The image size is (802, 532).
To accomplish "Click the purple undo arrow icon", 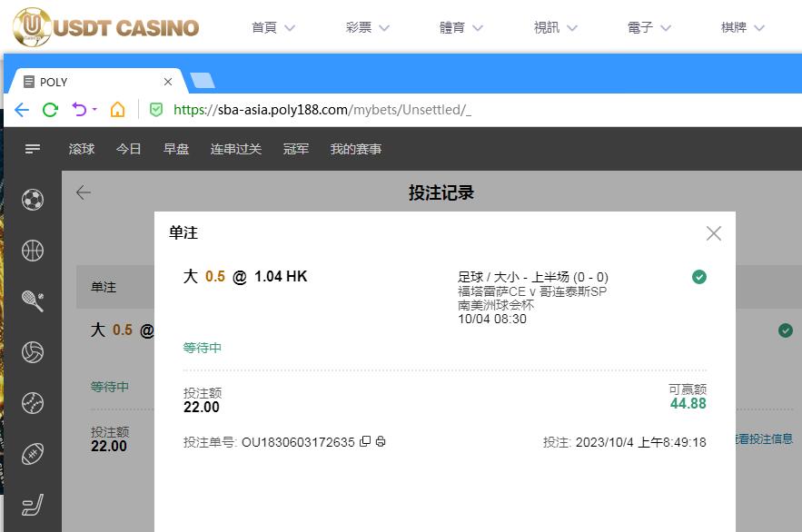I will (79, 109).
